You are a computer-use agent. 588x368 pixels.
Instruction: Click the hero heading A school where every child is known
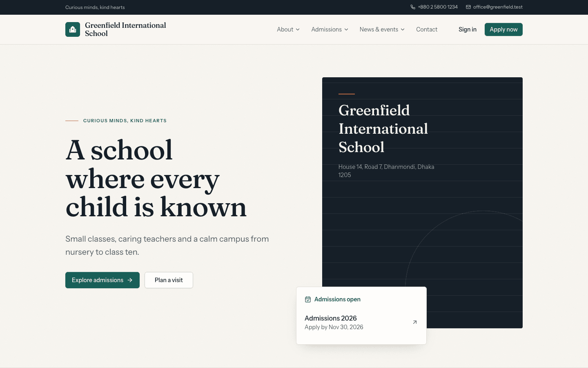156,178
